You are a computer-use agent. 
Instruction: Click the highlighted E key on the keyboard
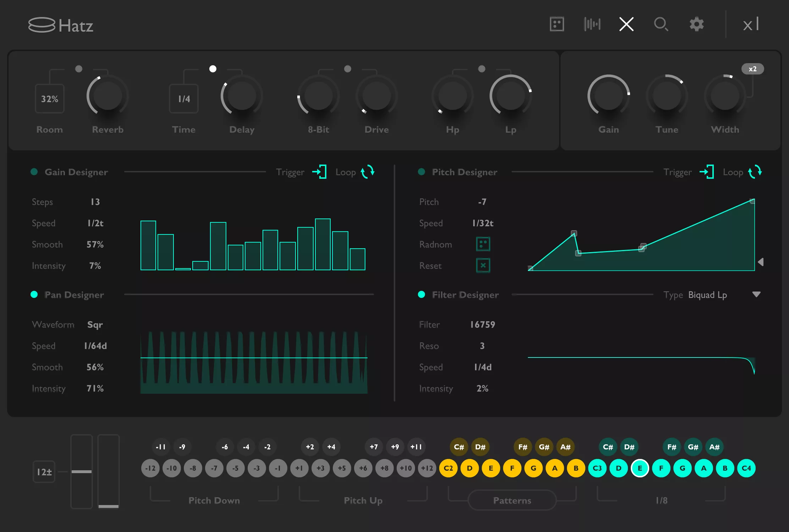[x=640, y=468]
